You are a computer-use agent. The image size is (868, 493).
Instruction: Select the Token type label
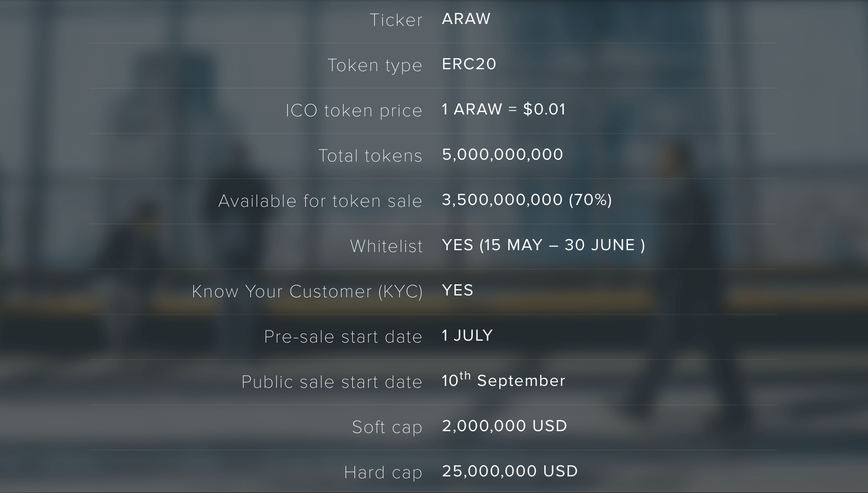click(x=375, y=66)
